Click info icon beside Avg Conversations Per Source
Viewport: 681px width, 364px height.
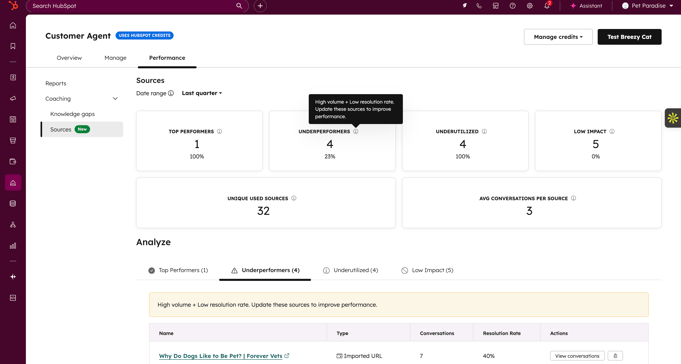tap(573, 198)
